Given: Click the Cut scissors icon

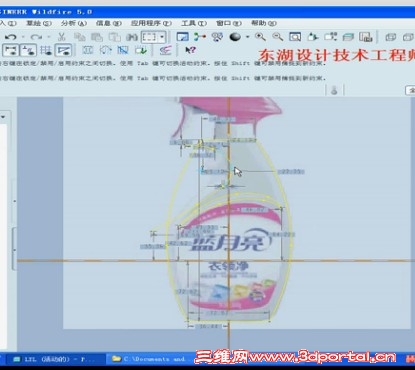Looking at the screenshot, I should [61, 37].
